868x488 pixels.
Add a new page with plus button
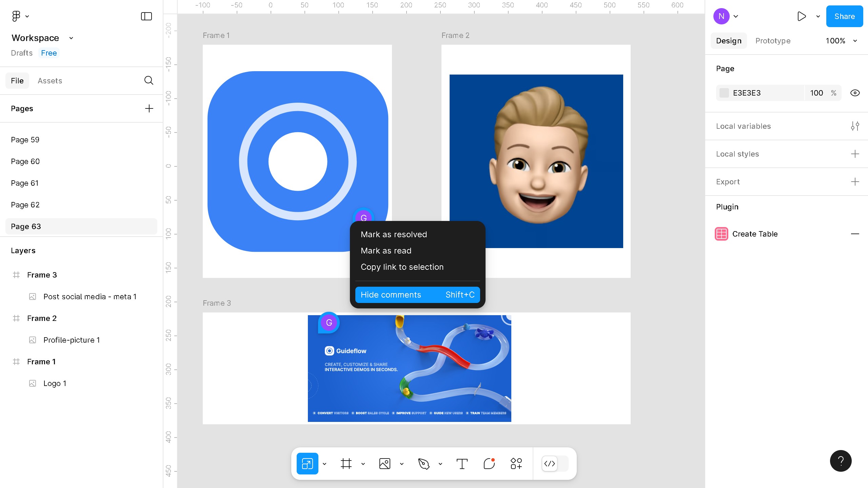point(149,108)
